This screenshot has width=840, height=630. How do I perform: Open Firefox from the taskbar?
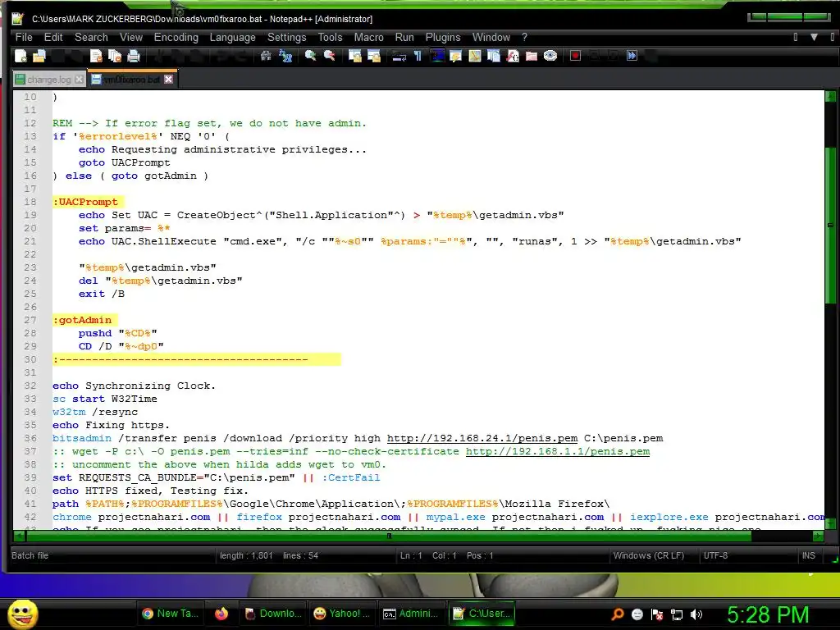click(221, 614)
